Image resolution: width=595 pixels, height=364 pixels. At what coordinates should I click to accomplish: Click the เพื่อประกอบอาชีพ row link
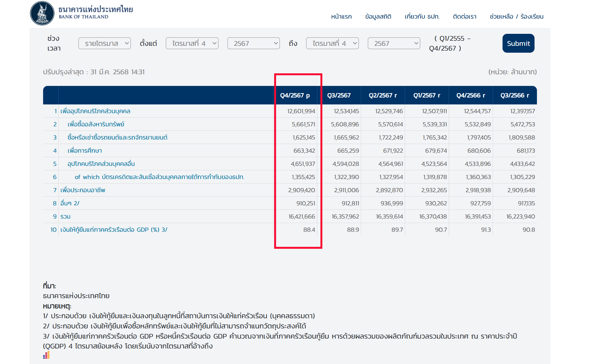pyautogui.click(x=83, y=190)
